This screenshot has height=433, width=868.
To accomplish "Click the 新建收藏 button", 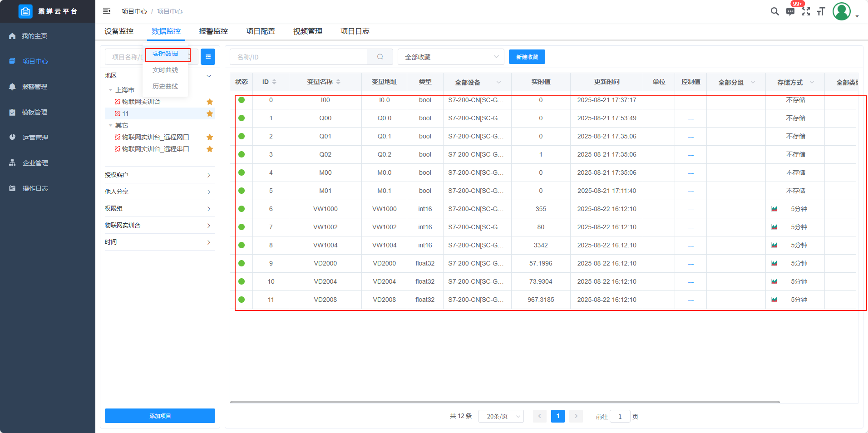I will click(527, 57).
